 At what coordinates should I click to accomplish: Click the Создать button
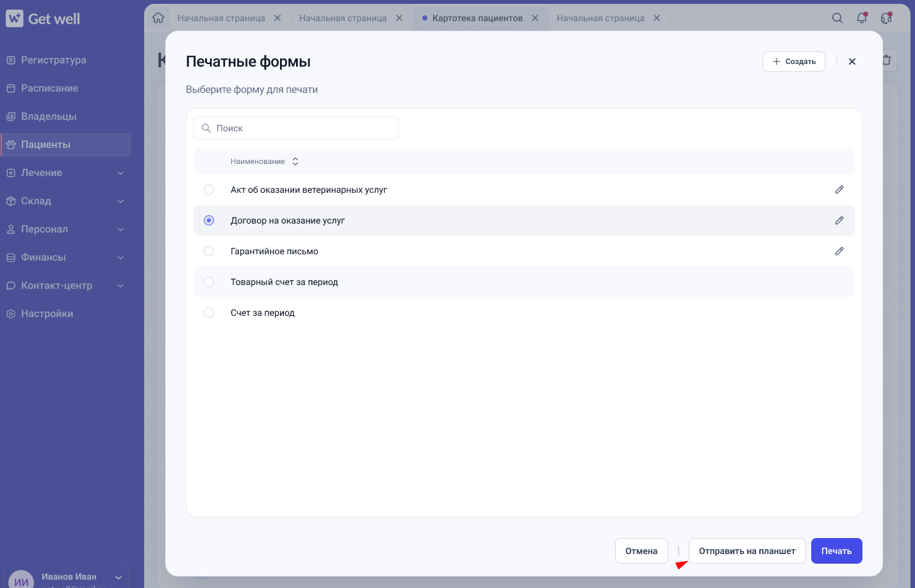pyautogui.click(x=794, y=61)
